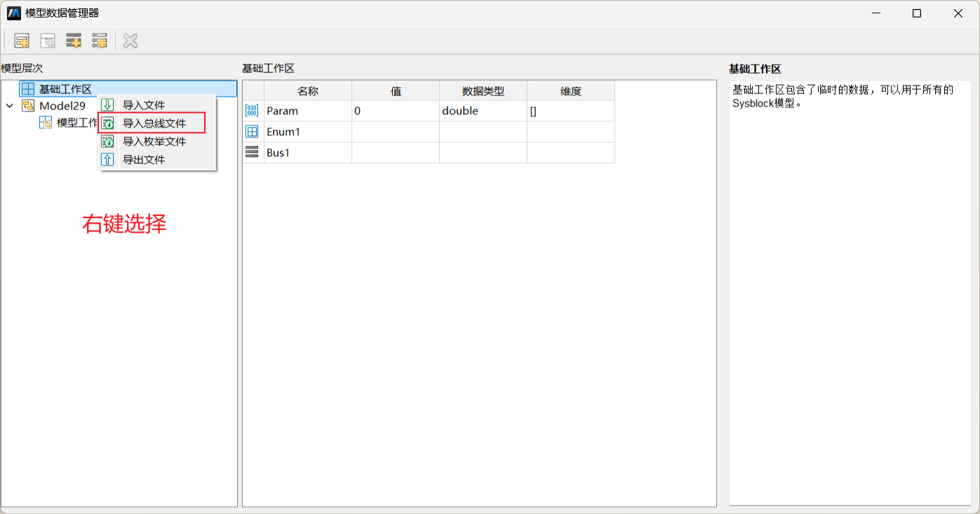
Task: Select the Model29 tree node
Action: (62, 106)
